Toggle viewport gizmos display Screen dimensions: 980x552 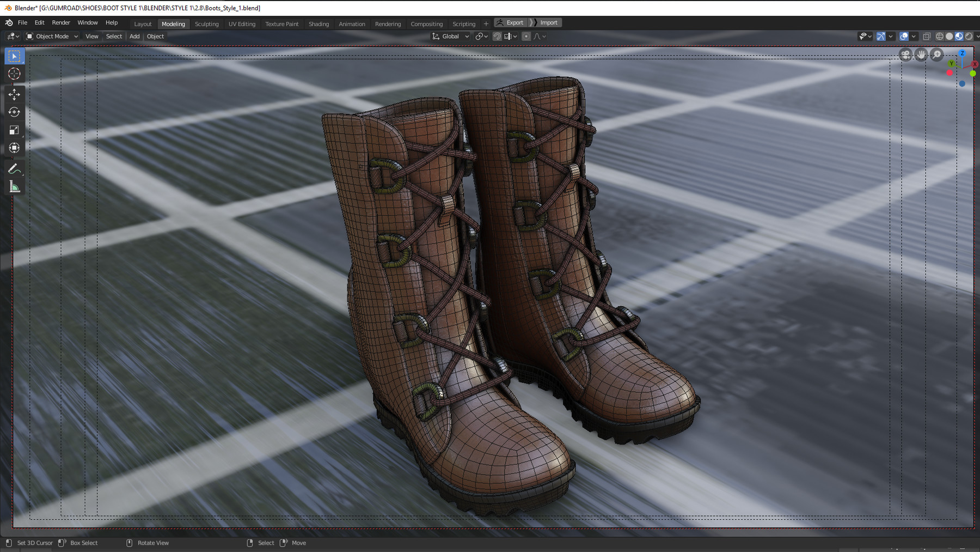(x=881, y=37)
